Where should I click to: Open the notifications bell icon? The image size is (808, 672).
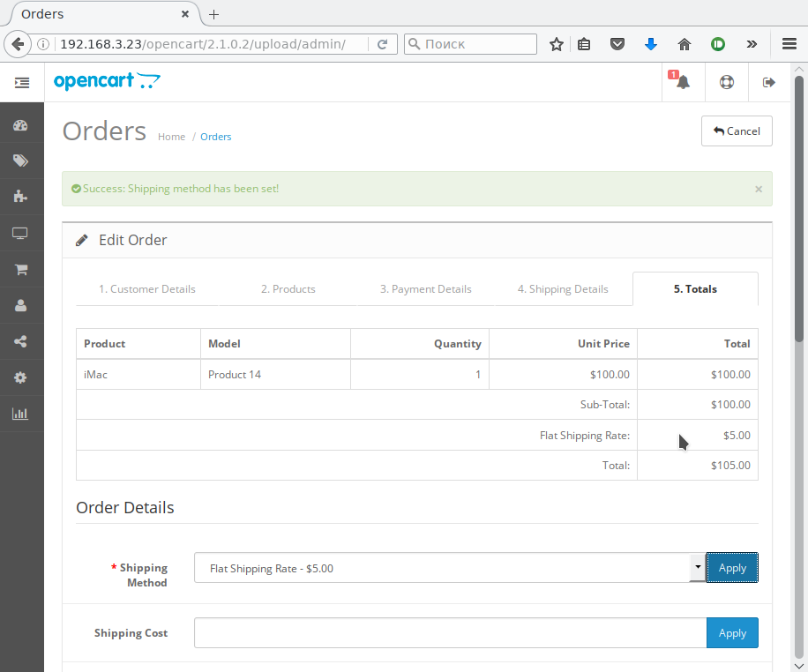click(x=683, y=82)
